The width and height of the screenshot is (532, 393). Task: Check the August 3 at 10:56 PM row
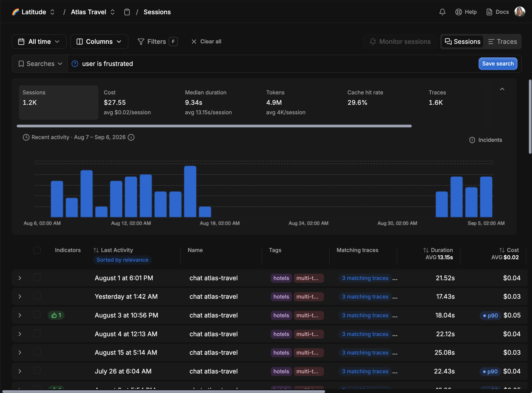pos(37,315)
